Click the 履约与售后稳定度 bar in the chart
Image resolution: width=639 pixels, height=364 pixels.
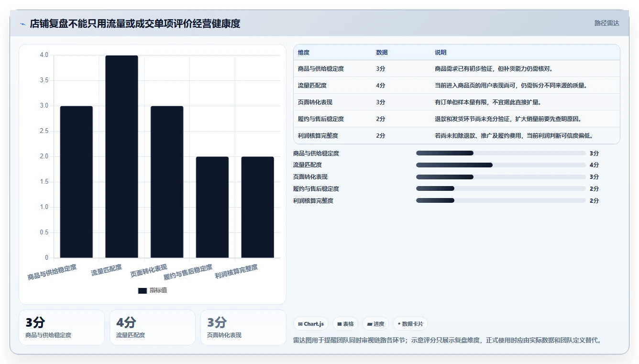(x=212, y=208)
